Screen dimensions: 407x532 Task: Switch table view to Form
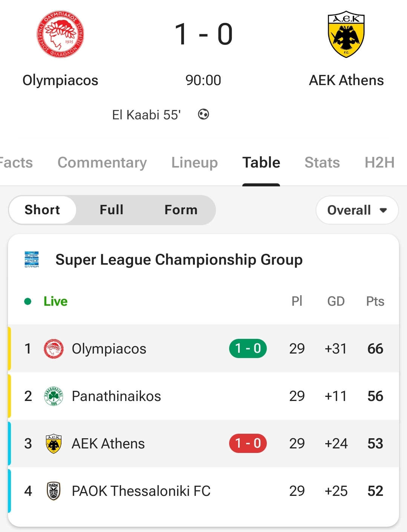coord(181,210)
